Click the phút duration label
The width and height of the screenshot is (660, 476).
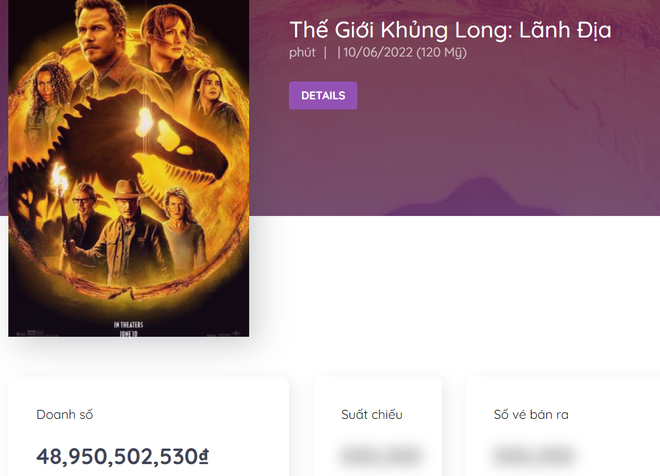coord(302,53)
